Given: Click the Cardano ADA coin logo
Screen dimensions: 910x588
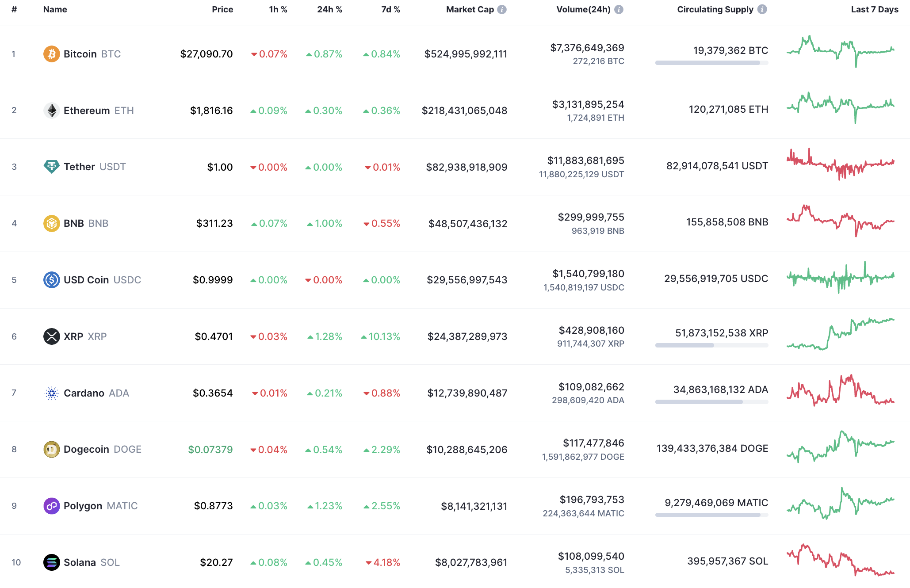Looking at the screenshot, I should tap(52, 393).
